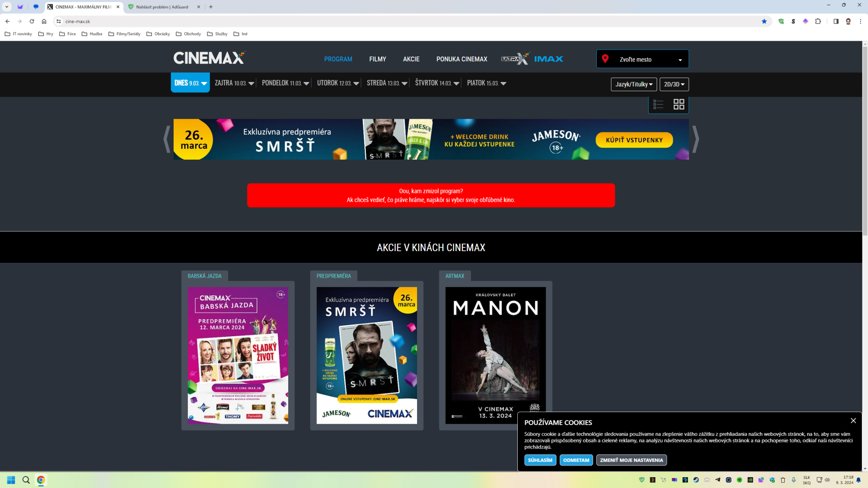
Task: Open the SMRŠŤ predpremiéra poster
Action: [367, 355]
